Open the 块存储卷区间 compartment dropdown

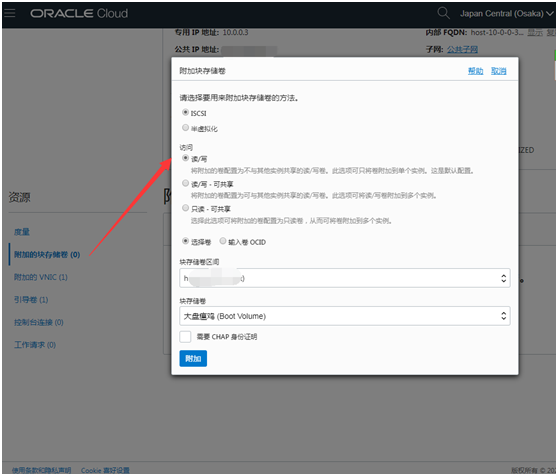[x=344, y=278]
